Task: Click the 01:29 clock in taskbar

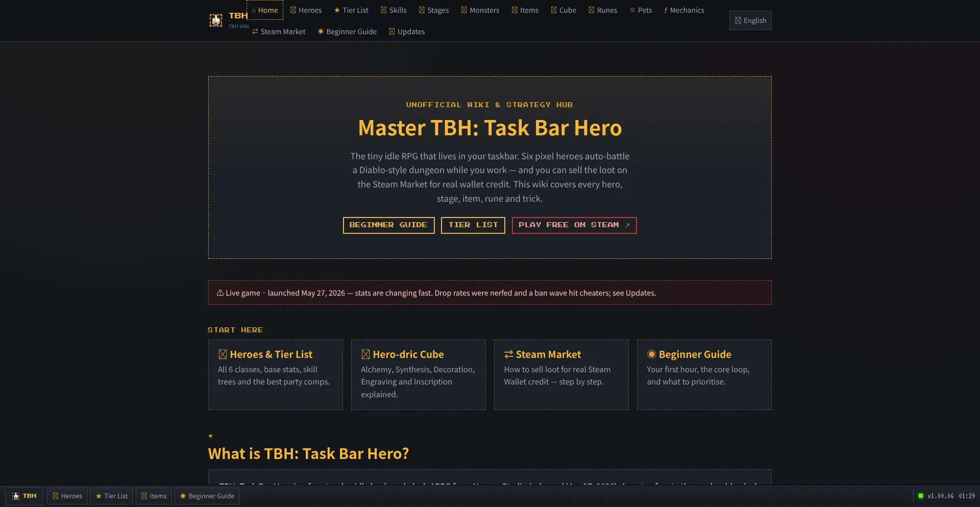Action: (x=967, y=496)
